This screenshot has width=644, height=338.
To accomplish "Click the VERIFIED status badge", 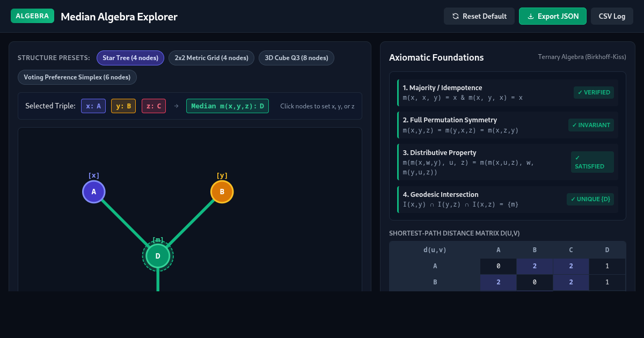I will click(594, 92).
